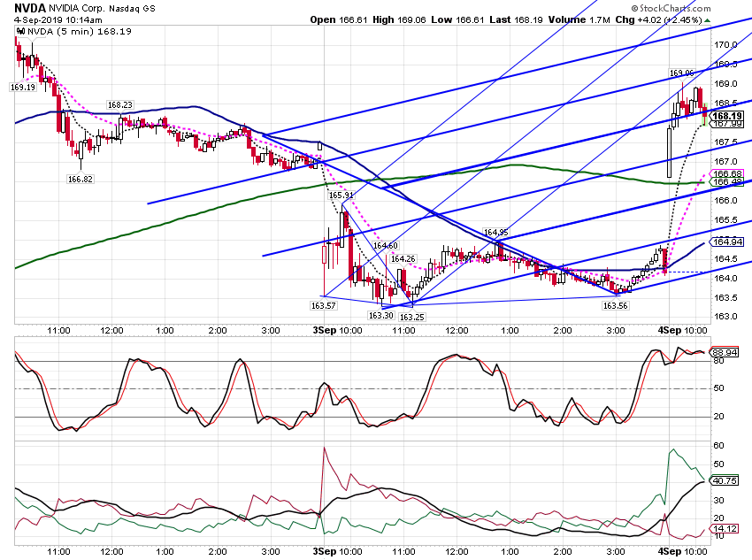
Task: Click the 164.26 price annotation
Action: coord(403,259)
